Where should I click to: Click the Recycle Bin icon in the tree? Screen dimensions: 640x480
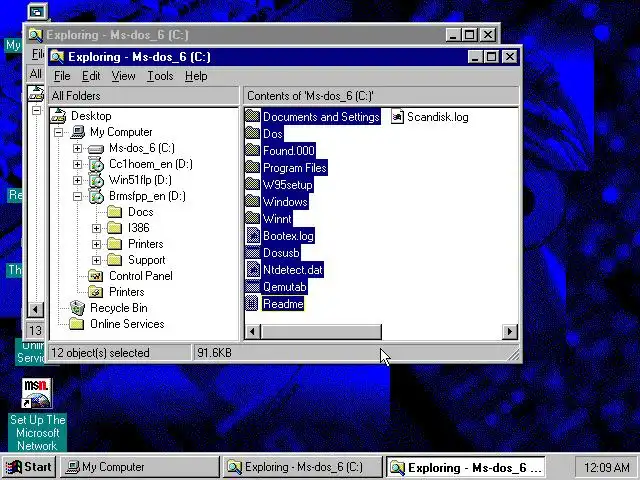click(77, 308)
